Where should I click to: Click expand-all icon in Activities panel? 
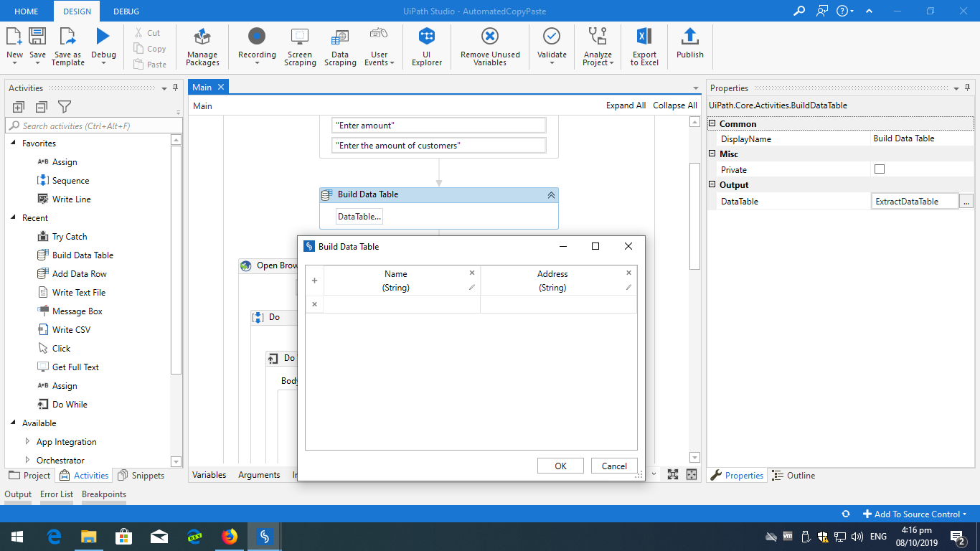tap(19, 107)
